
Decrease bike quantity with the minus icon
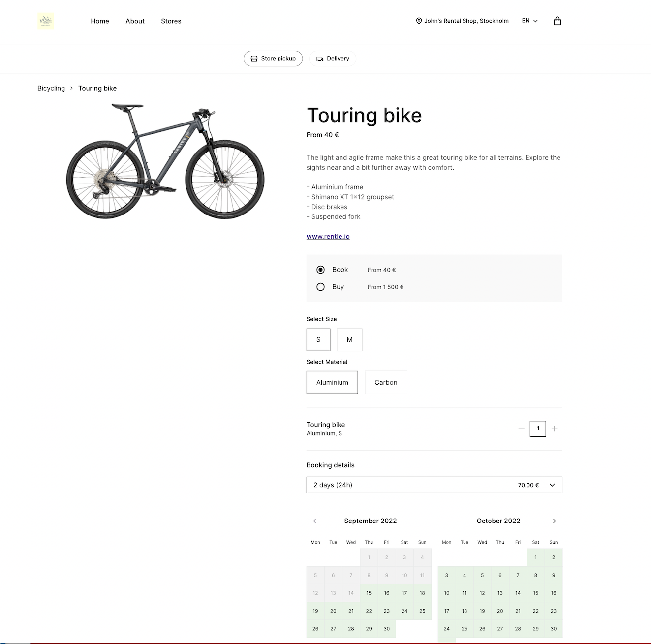522,429
